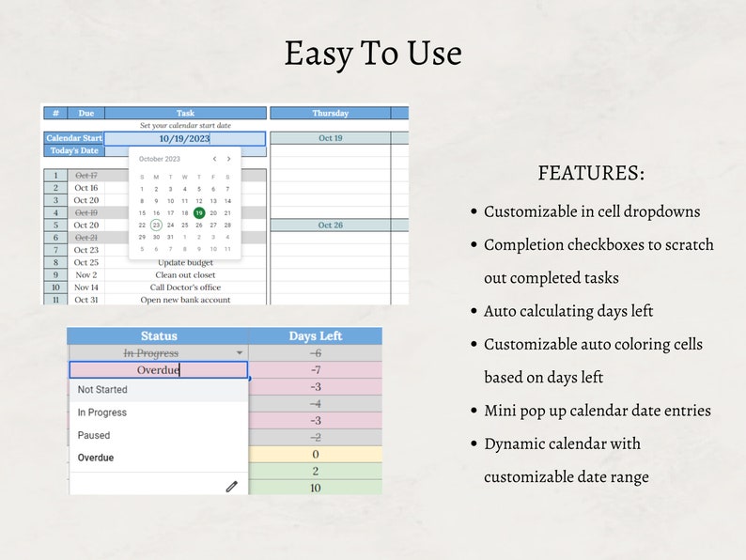The height and width of the screenshot is (560, 746).
Task: Pick October 23 in the mini calendar
Action: 156,226
